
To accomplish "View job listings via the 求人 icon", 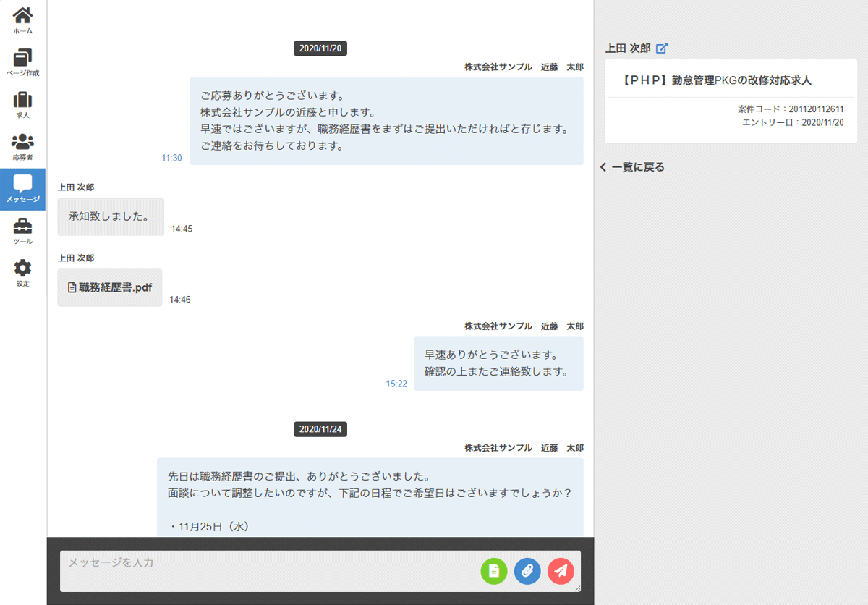I will pyautogui.click(x=22, y=103).
